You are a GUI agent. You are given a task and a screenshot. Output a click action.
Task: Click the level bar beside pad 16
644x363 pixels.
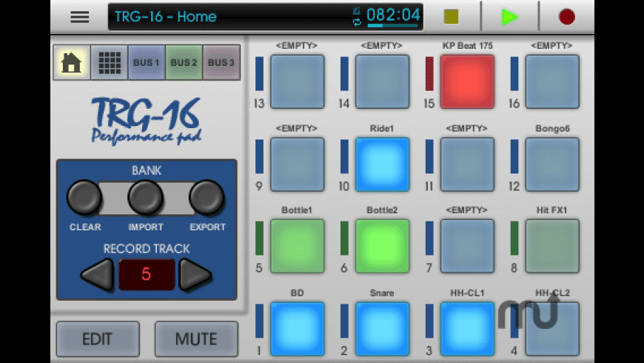[514, 74]
